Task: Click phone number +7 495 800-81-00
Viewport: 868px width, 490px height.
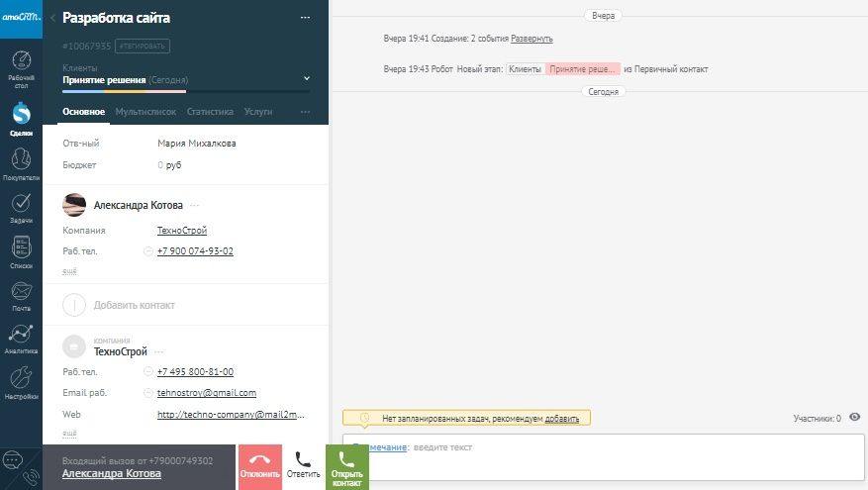Action: [195, 372]
